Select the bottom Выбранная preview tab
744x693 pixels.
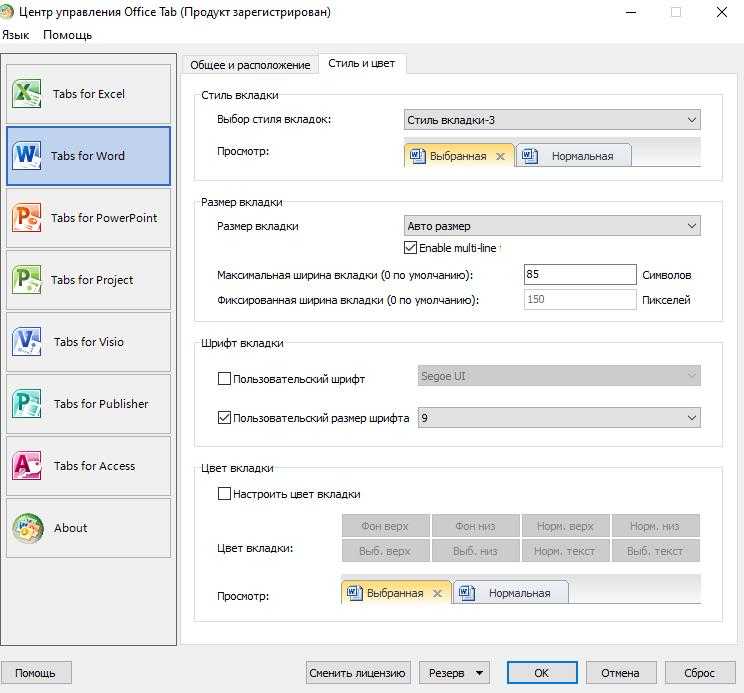(x=395, y=592)
